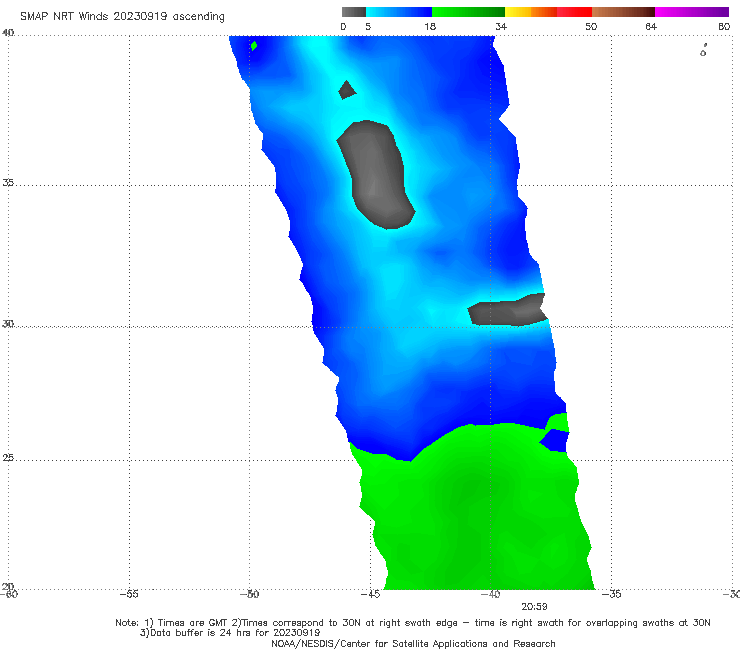740x650 pixels.
Task: Select the green color bar segment
Action: pos(468,12)
